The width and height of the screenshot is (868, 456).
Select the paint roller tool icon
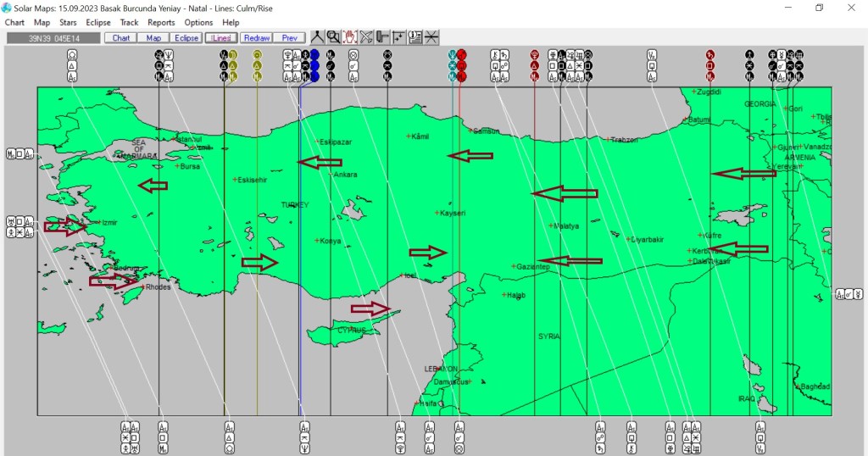coord(382,37)
